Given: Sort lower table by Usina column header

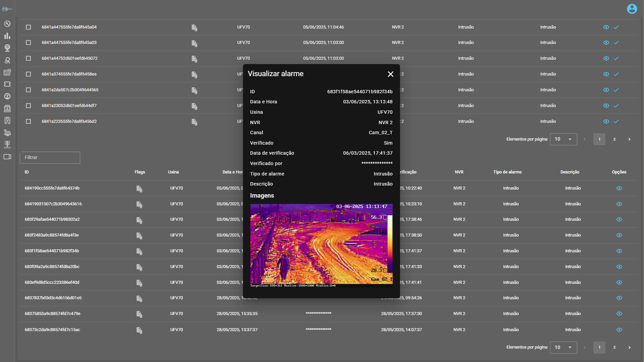Looking at the screenshot, I should pyautogui.click(x=173, y=172).
